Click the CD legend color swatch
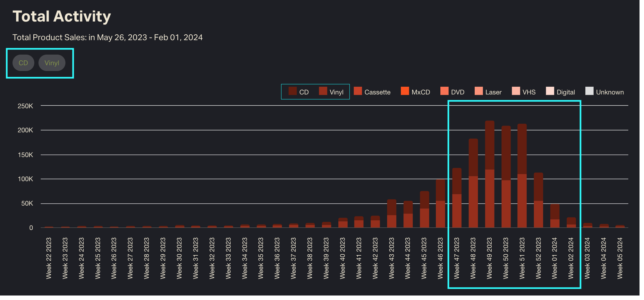The image size is (644, 300). (292, 91)
